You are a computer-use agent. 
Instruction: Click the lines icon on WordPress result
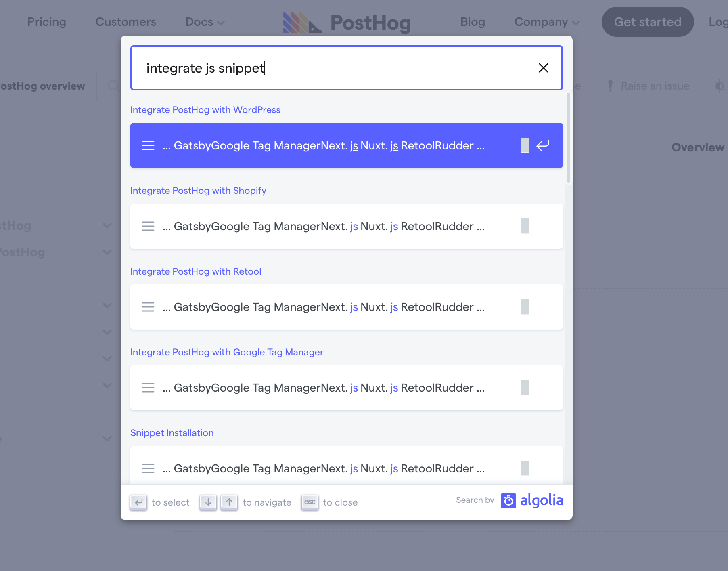148,145
